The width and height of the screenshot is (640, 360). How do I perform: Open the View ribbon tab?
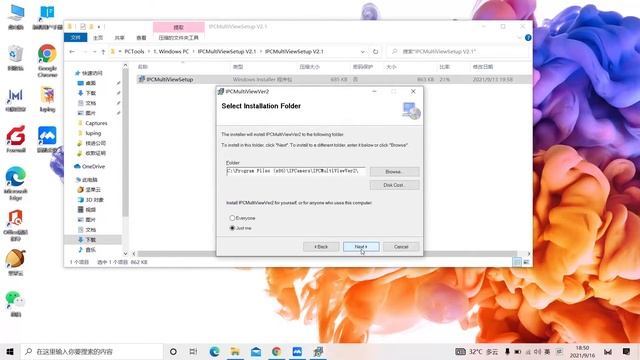141,38
